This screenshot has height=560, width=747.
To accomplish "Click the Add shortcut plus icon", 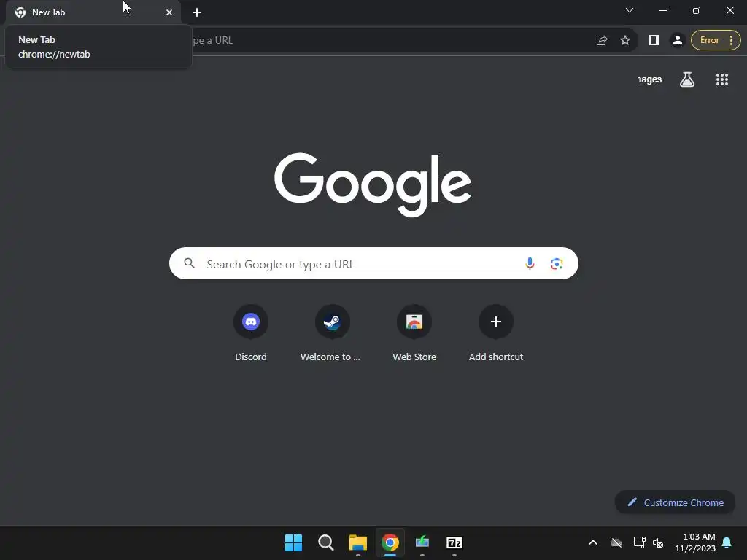I will point(496,322).
